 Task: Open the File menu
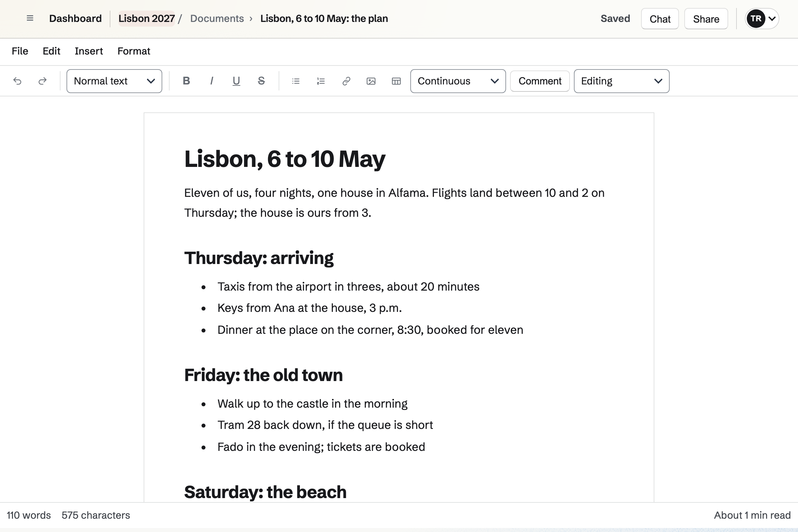[20, 51]
